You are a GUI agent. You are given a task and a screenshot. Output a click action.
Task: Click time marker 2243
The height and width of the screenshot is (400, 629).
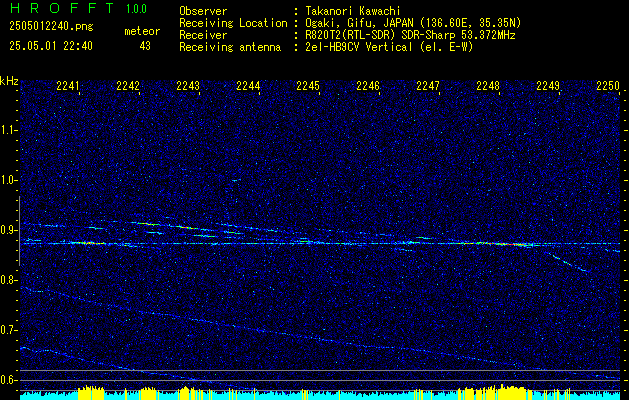tap(188, 86)
